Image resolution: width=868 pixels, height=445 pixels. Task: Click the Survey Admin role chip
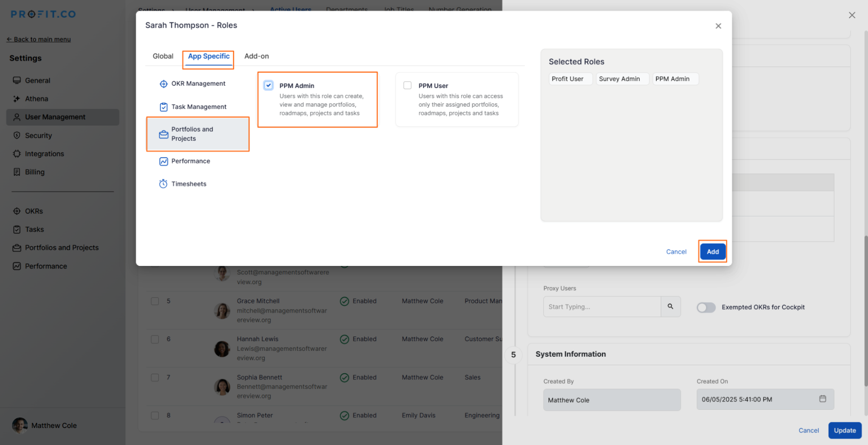tap(622, 79)
